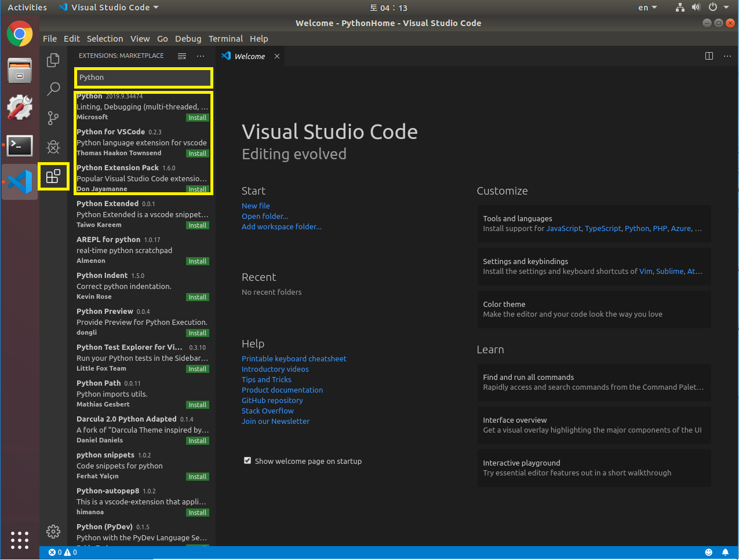Screen dimensions: 739x560
Task: Open the Help menu
Action: [259, 39]
